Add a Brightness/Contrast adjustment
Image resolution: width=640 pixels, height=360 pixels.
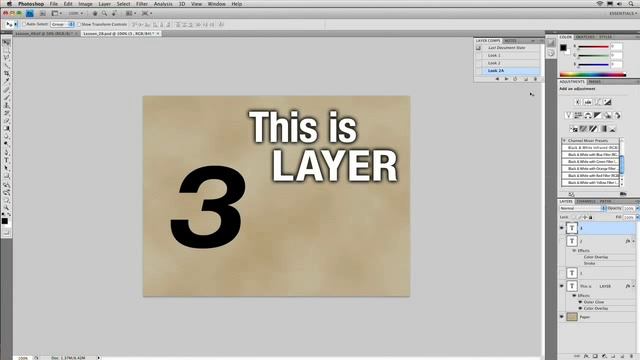click(x=578, y=102)
